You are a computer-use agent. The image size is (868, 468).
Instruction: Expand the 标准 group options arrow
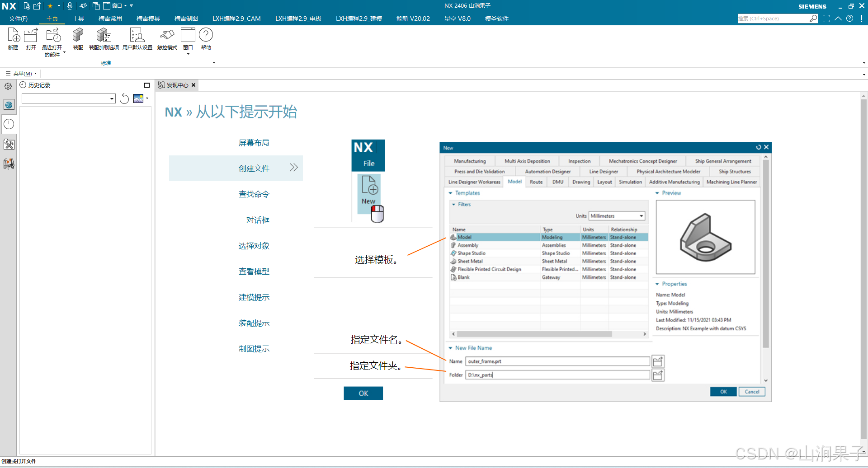[x=214, y=63]
